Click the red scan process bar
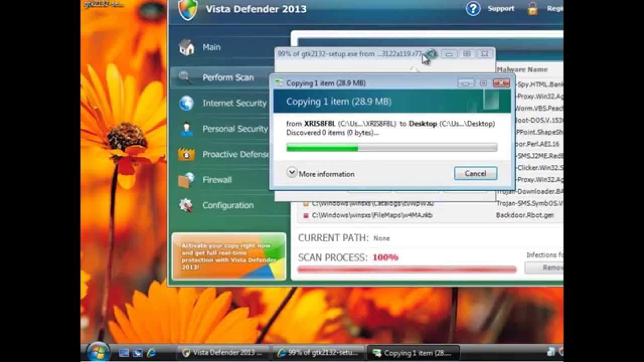 [407, 269]
